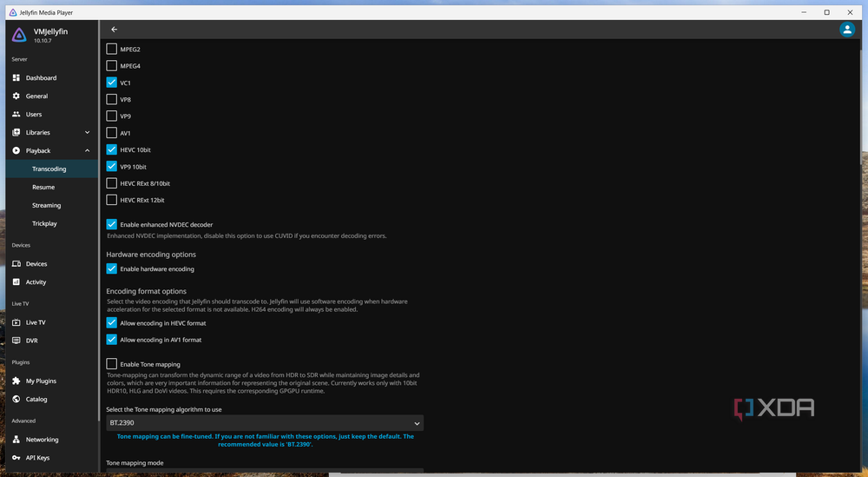Enable Tone mapping checkbox

pos(111,364)
